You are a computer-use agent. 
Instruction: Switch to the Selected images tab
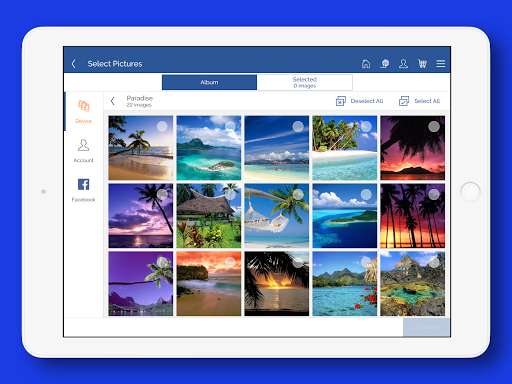click(305, 82)
